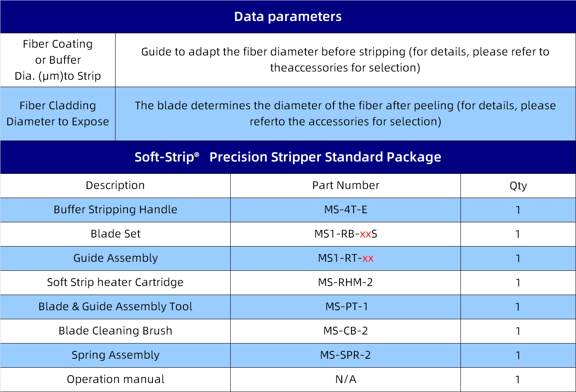This screenshot has width=576, height=392.
Task: Click part number MS1-RT-xx
Action: pos(346,258)
